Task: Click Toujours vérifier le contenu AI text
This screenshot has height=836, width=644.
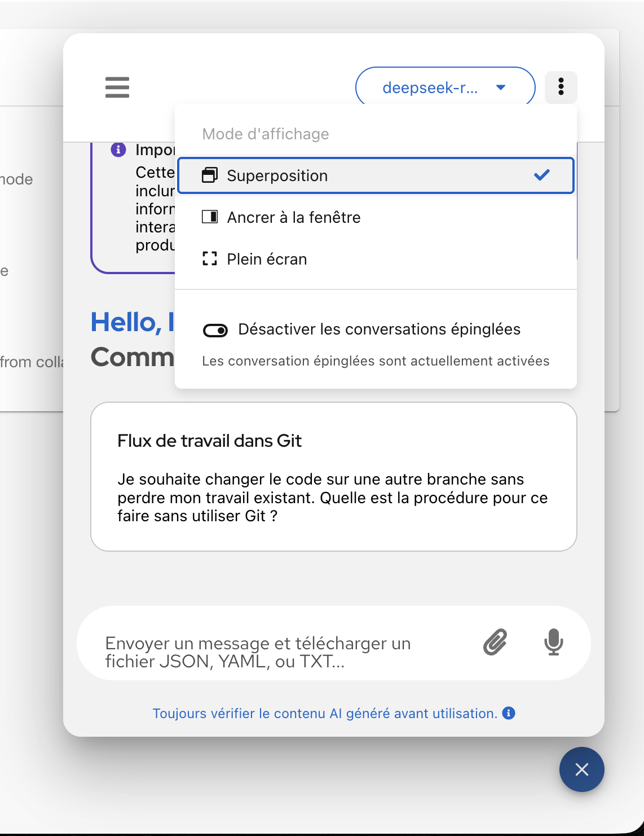Action: [x=325, y=714]
